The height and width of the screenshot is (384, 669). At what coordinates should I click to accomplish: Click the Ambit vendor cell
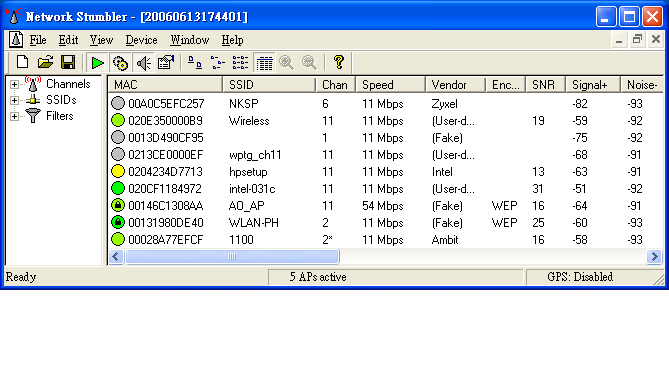click(x=445, y=240)
